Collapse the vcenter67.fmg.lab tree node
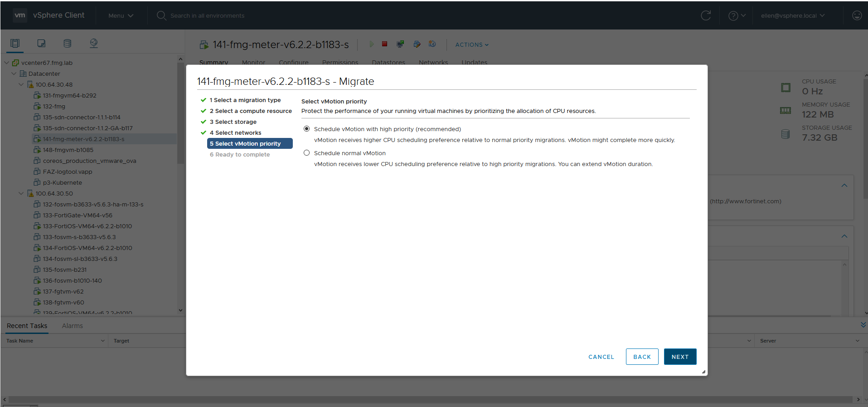The height and width of the screenshot is (407, 868). [7, 63]
